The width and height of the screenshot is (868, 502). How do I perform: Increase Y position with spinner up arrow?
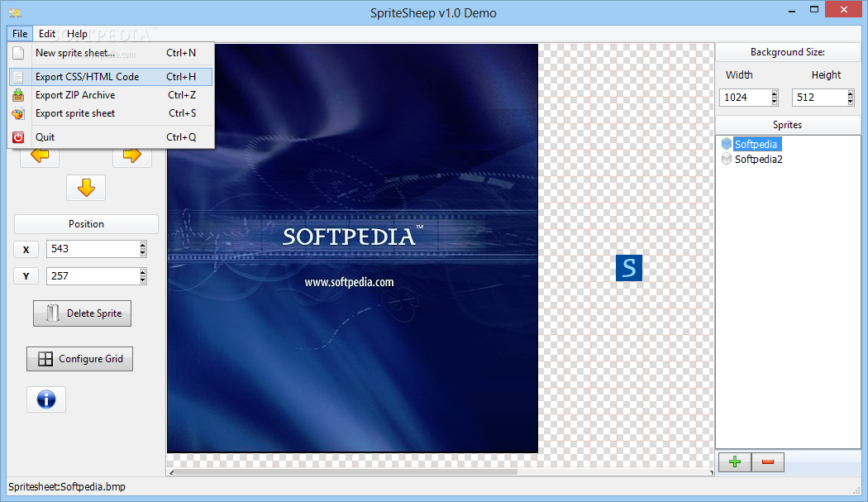[143, 272]
